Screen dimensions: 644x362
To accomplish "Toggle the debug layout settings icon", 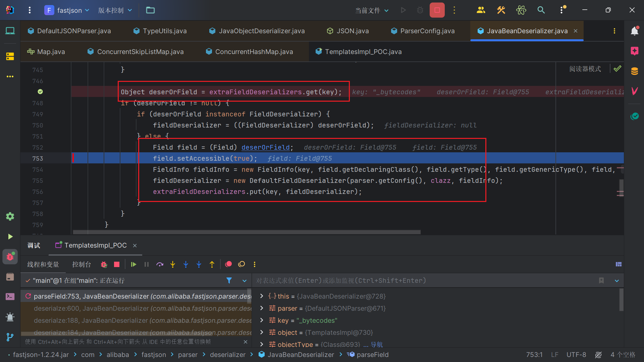I will (619, 264).
